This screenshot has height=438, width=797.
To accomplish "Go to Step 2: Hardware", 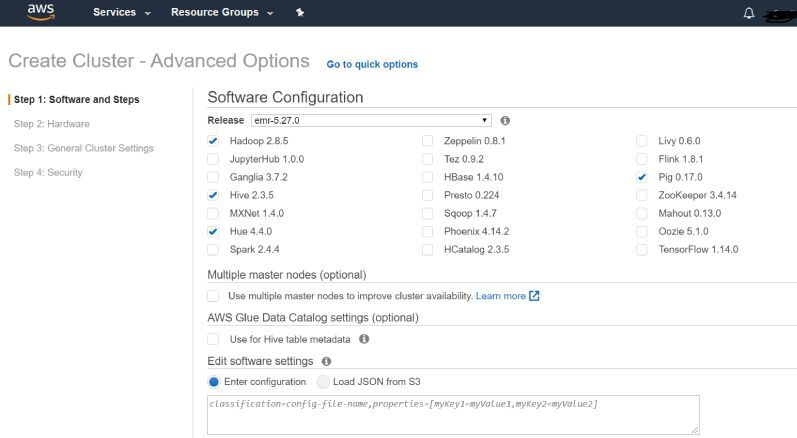I will [x=52, y=124].
